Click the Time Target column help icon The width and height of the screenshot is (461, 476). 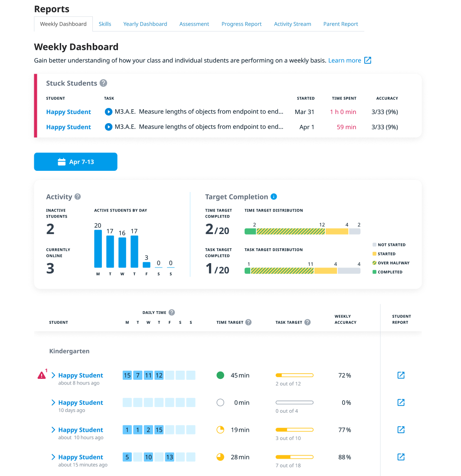[248, 323]
